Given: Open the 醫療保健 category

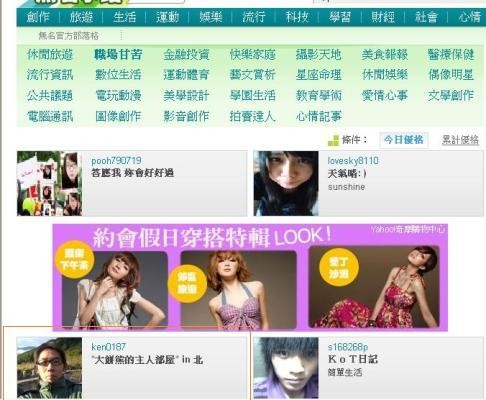Looking at the screenshot, I should (x=451, y=54).
